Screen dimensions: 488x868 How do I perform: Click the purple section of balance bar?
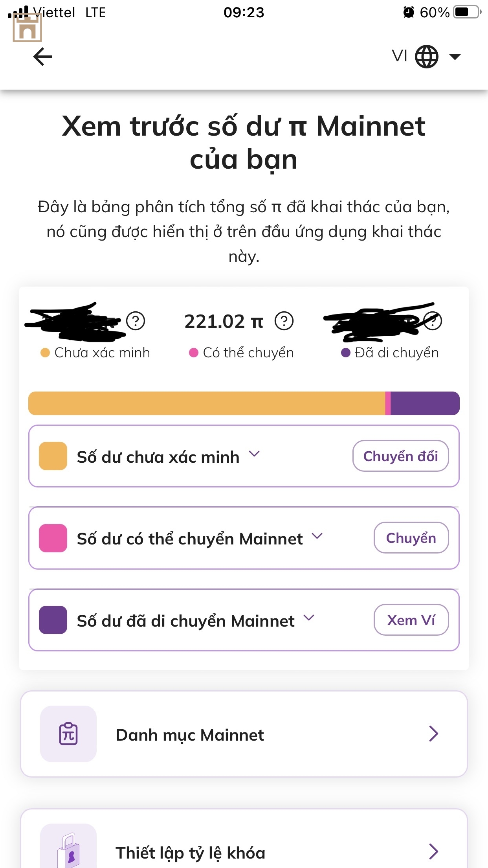coord(424,403)
